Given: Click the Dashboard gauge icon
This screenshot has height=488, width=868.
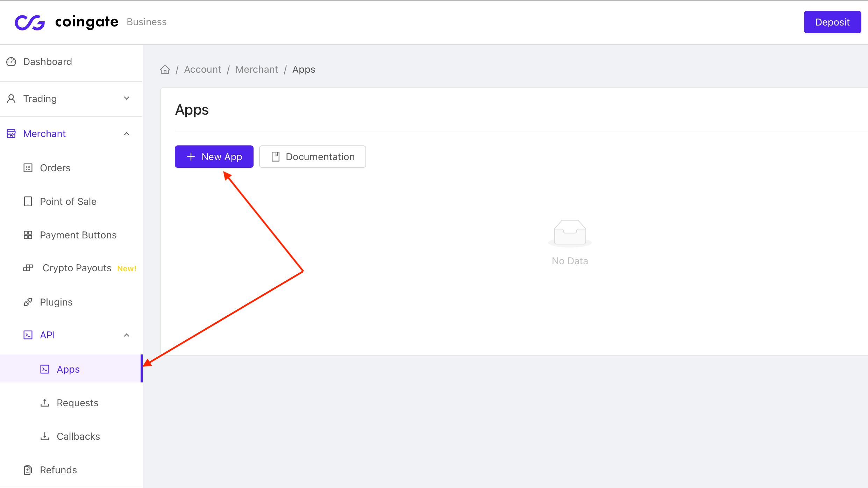Looking at the screenshot, I should tap(11, 62).
